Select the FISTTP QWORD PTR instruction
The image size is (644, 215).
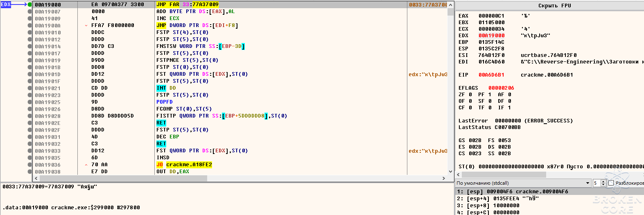221,116
